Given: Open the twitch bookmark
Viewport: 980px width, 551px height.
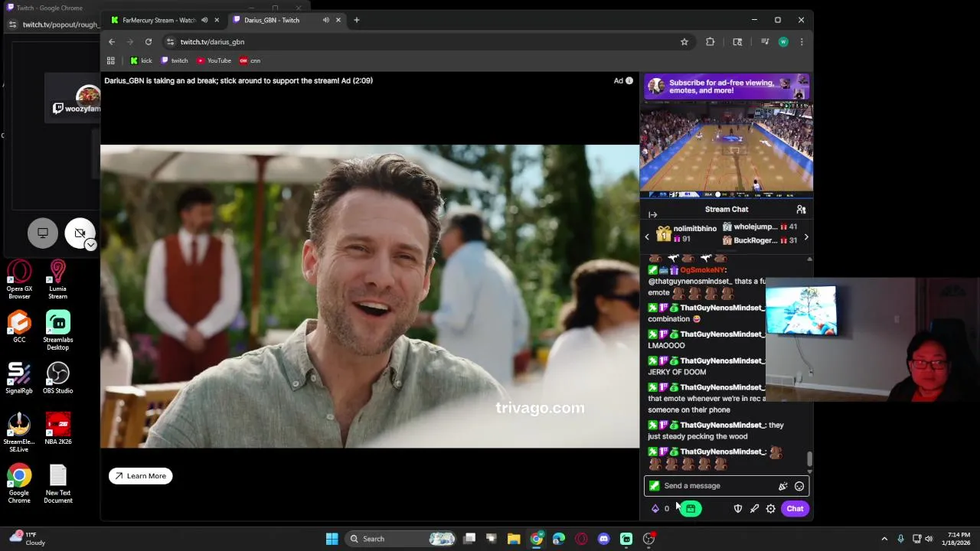Looking at the screenshot, I should [175, 60].
